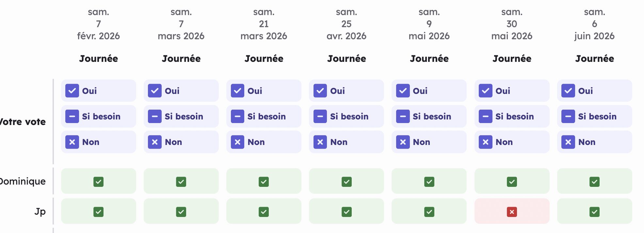Image resolution: width=644 pixels, height=233 pixels.
Task: Click the Jp participant name
Action: coord(40,211)
